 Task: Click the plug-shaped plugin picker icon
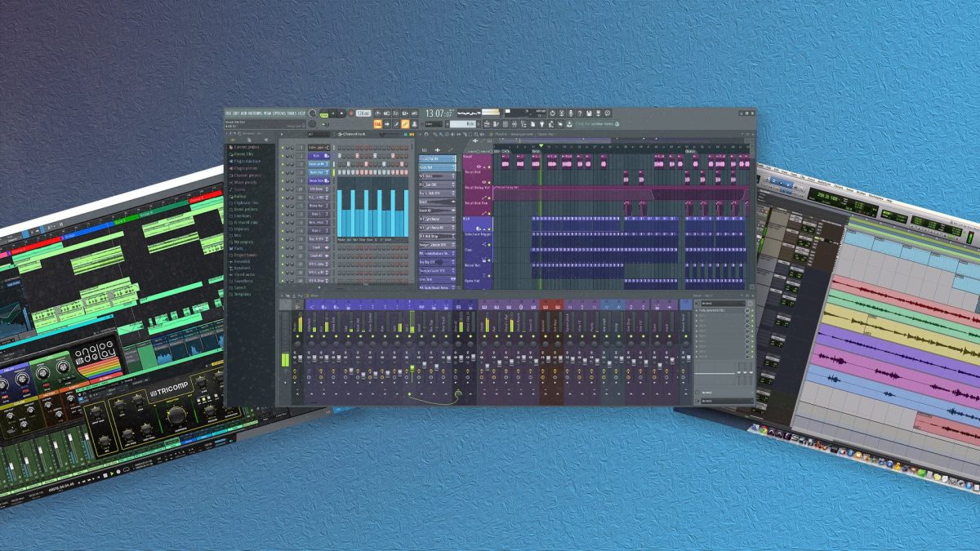click(x=542, y=124)
